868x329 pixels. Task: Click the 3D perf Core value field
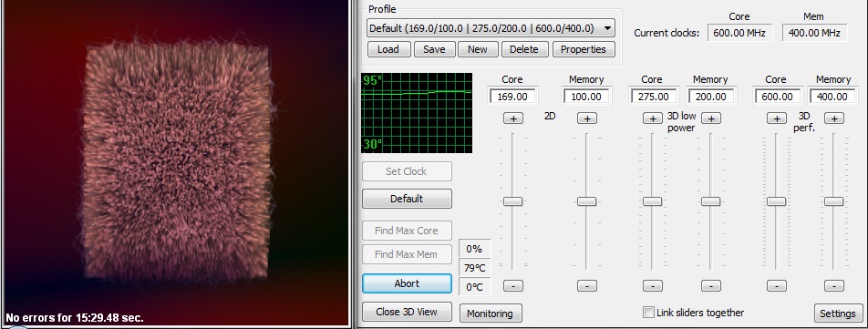tap(777, 97)
